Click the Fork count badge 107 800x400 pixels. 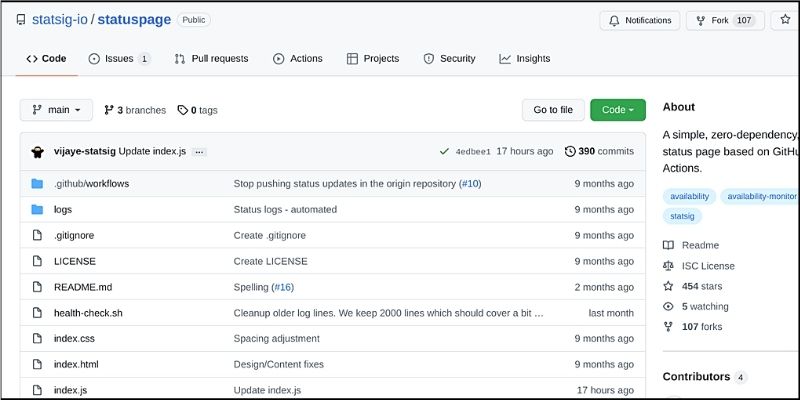point(744,20)
